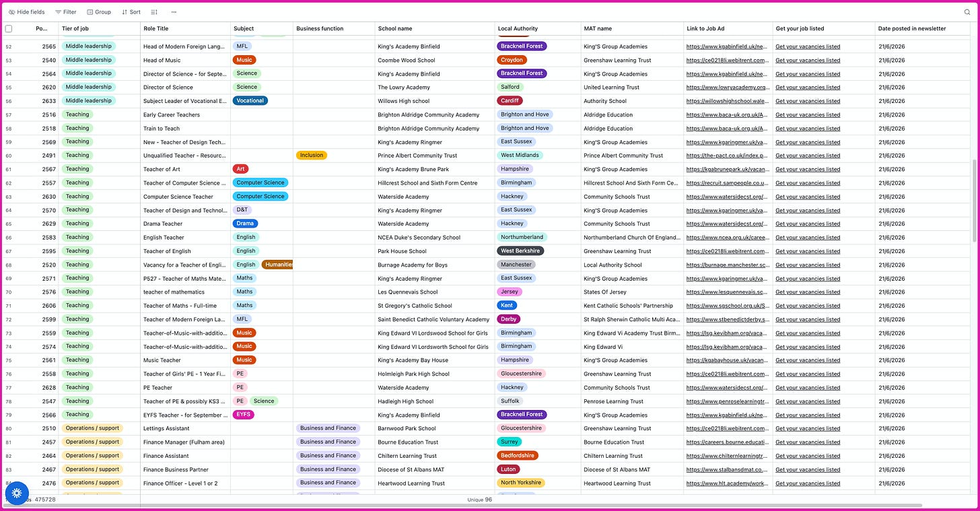Open the lesquennevais job ad link
Image resolution: width=980 pixels, height=511 pixels.
click(x=727, y=292)
